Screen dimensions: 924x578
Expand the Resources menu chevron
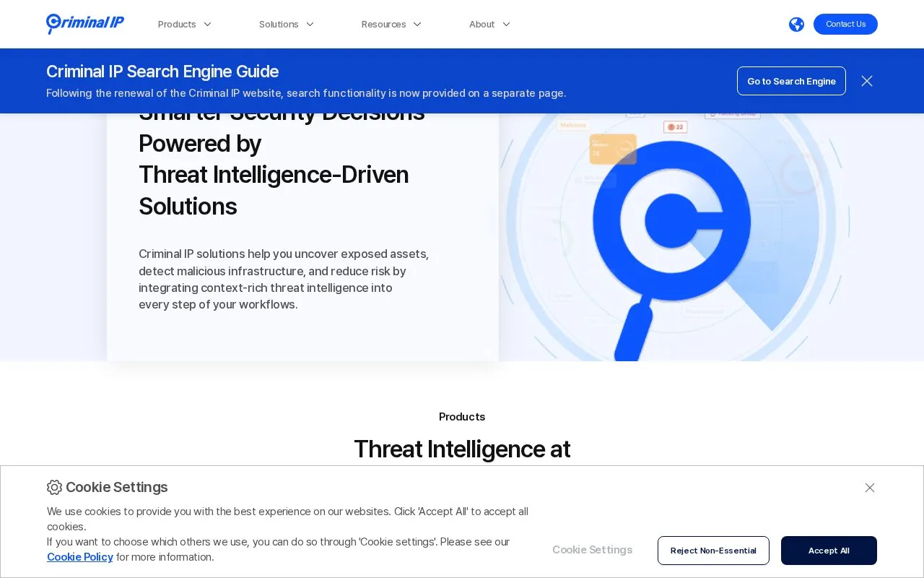(x=417, y=25)
